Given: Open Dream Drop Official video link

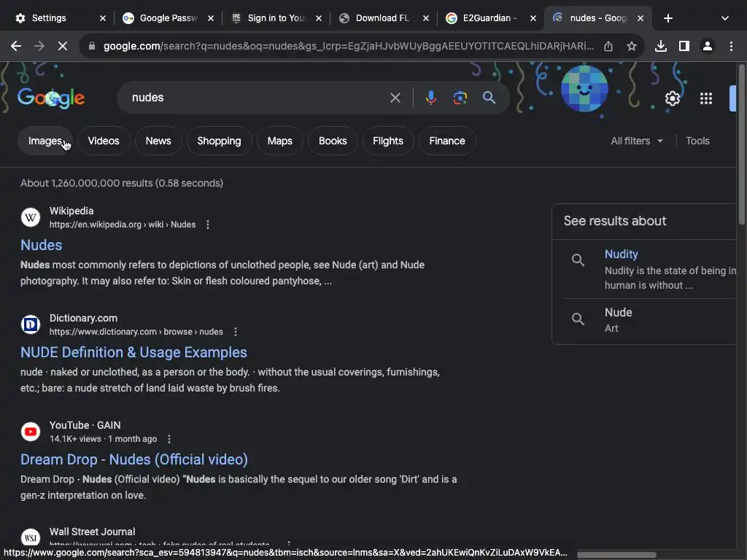Looking at the screenshot, I should (134, 459).
